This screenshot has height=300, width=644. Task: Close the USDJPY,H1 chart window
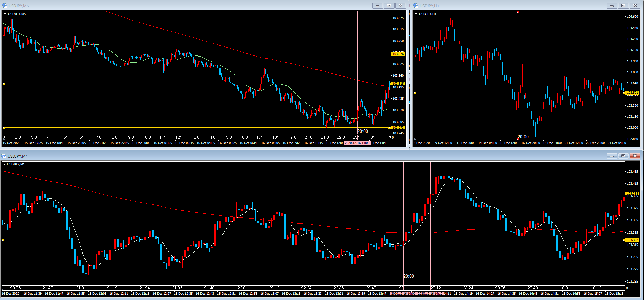(635, 6)
